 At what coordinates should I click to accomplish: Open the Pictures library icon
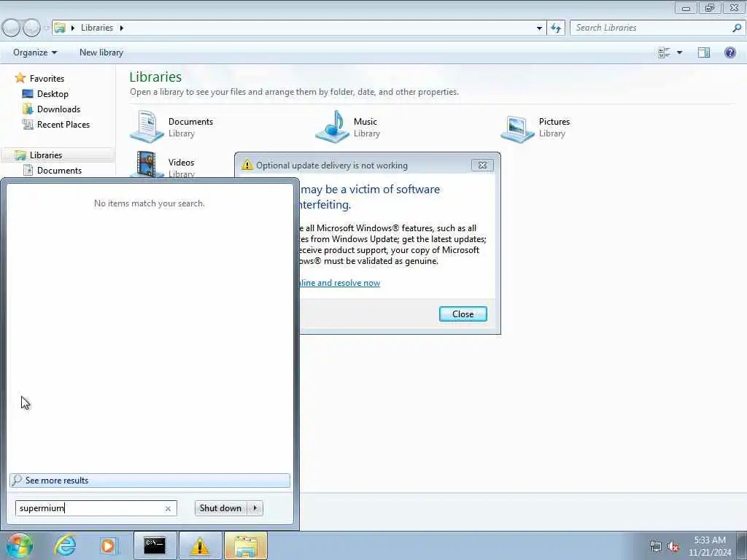[518, 128]
